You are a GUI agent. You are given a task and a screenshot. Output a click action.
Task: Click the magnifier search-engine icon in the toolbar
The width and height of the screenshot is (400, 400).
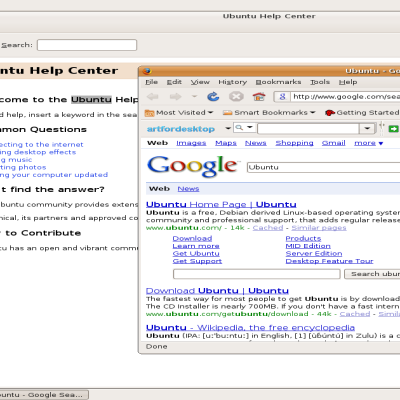(x=239, y=127)
